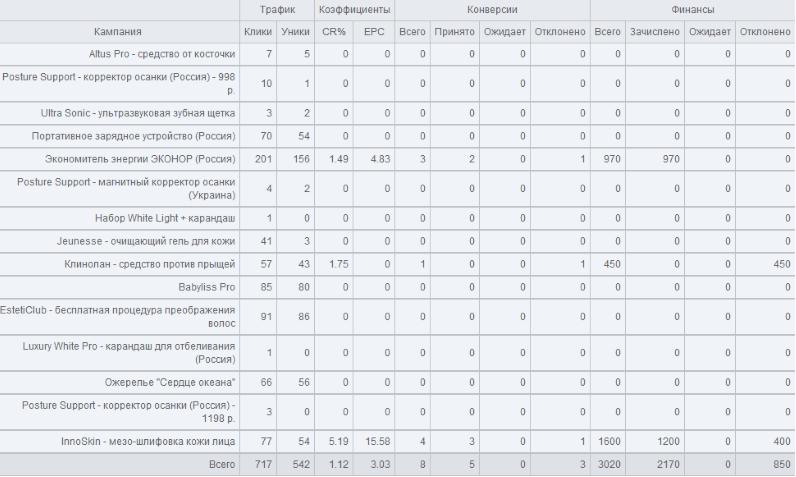
Task: Click the total CR% value 1.12
Action: [x=339, y=464]
